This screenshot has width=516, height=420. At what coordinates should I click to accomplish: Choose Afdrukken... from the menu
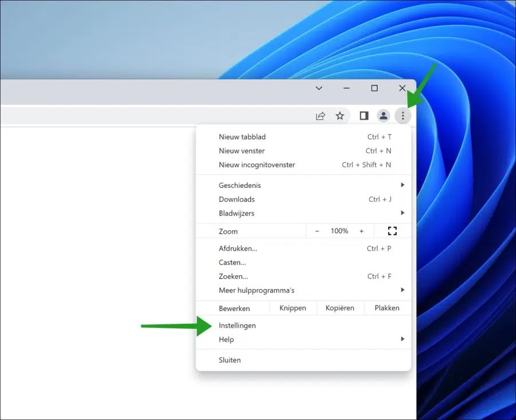pyautogui.click(x=303, y=249)
